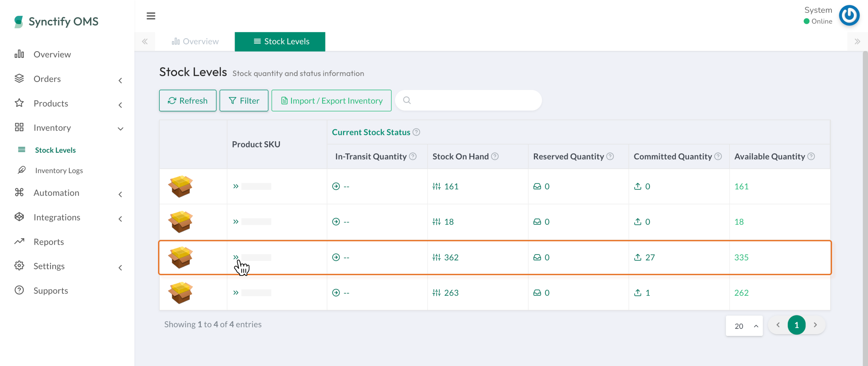Select the Stock Levels tab
The image size is (868, 366).
(x=280, y=41)
